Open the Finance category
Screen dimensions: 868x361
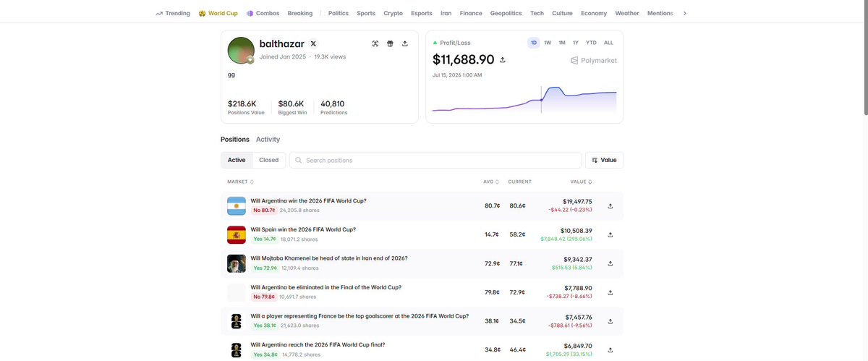(471, 13)
